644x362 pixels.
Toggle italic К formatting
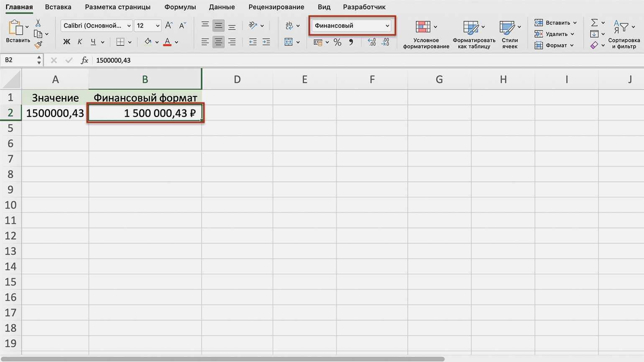tap(79, 42)
